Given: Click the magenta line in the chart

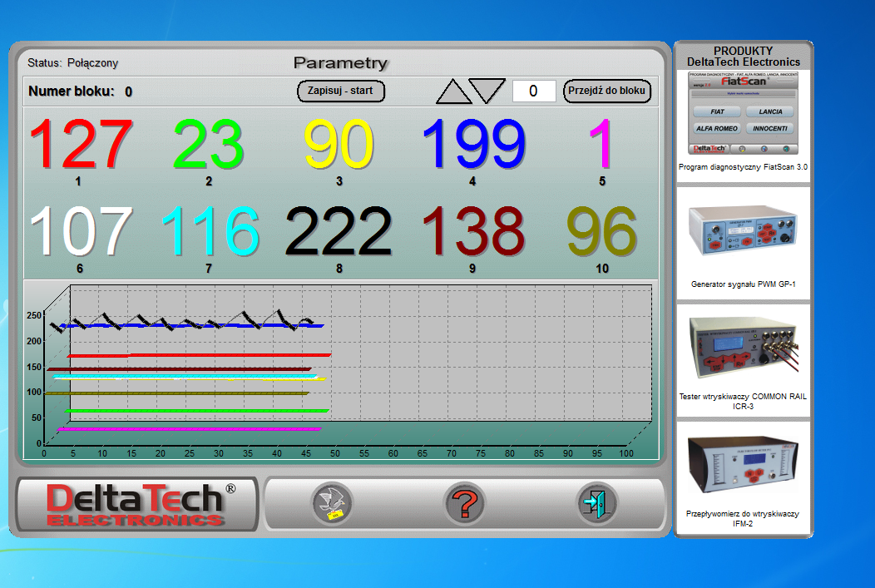Looking at the screenshot, I should (190, 429).
